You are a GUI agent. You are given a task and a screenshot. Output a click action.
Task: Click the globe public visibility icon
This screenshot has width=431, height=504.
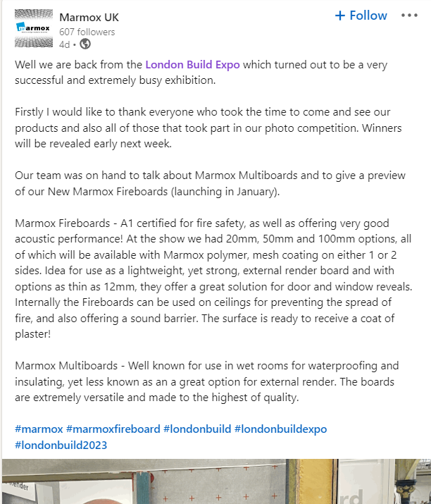point(85,44)
